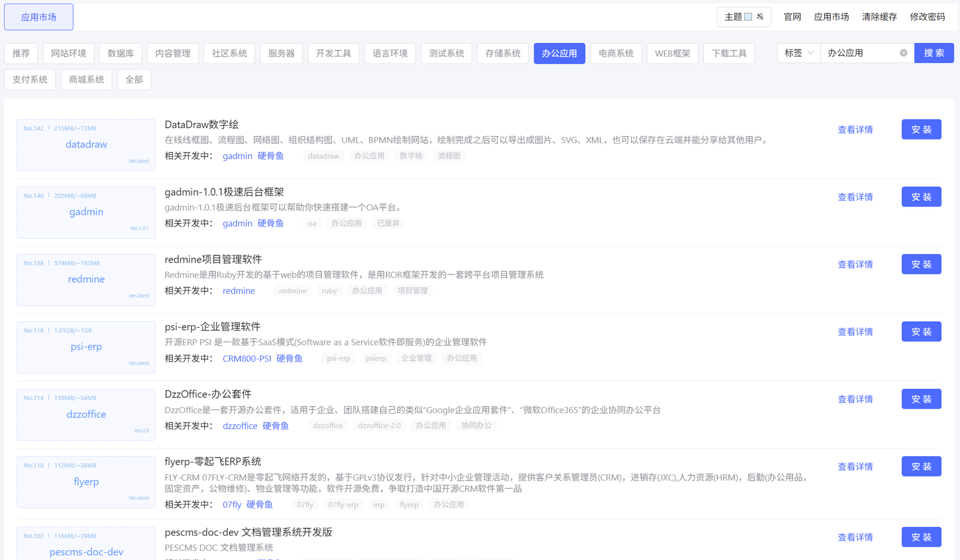Click the CRM800-PSI developer link
This screenshot has width=960, height=560.
click(x=247, y=358)
